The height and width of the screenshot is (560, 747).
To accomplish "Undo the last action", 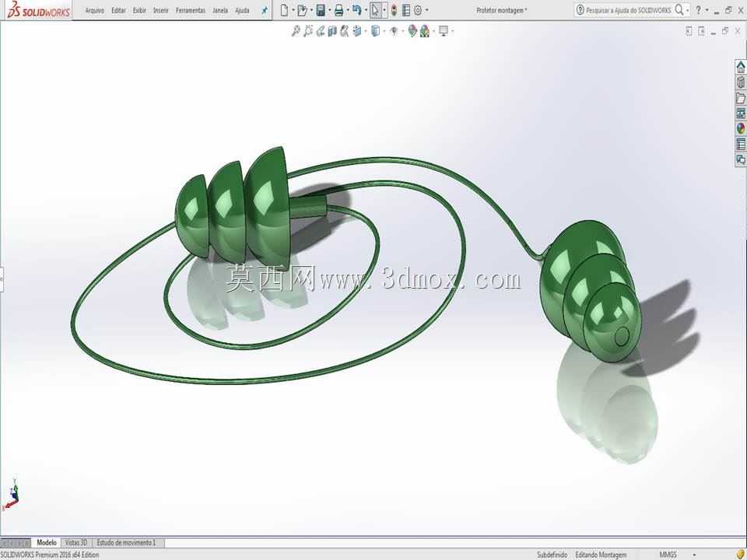I will [x=357, y=10].
